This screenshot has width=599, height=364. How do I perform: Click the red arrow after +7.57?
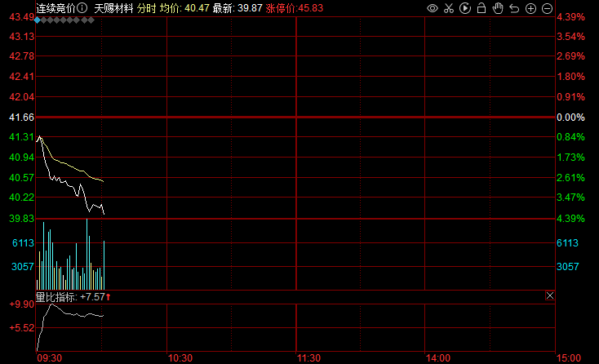pyautogui.click(x=109, y=297)
